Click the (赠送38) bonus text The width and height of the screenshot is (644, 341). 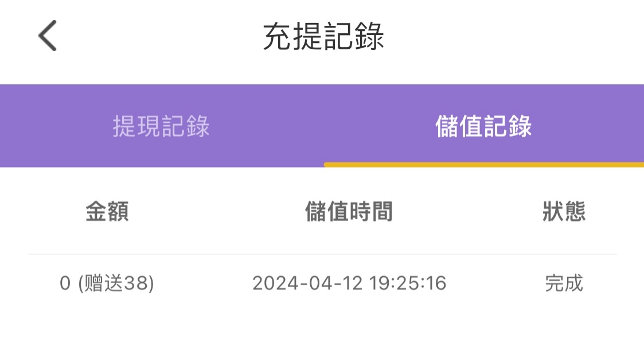click(116, 283)
